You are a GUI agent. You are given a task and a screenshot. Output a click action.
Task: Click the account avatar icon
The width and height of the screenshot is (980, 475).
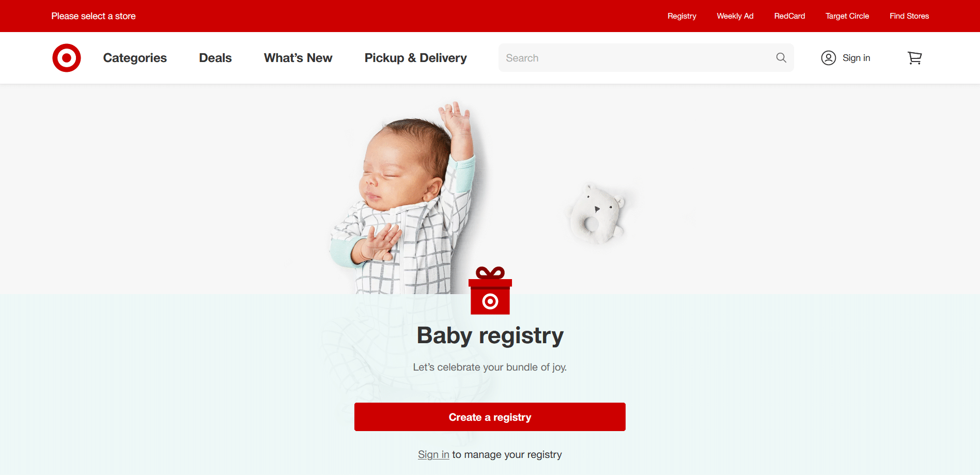[x=828, y=58]
